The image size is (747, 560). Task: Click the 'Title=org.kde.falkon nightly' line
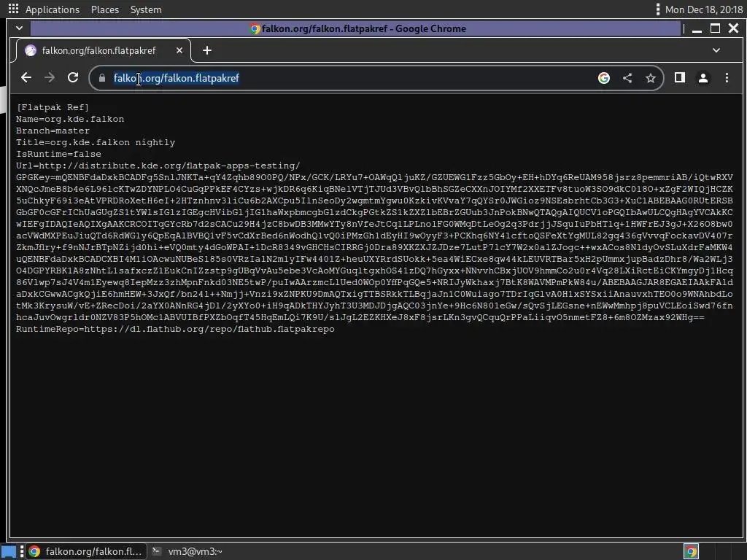[x=96, y=142]
